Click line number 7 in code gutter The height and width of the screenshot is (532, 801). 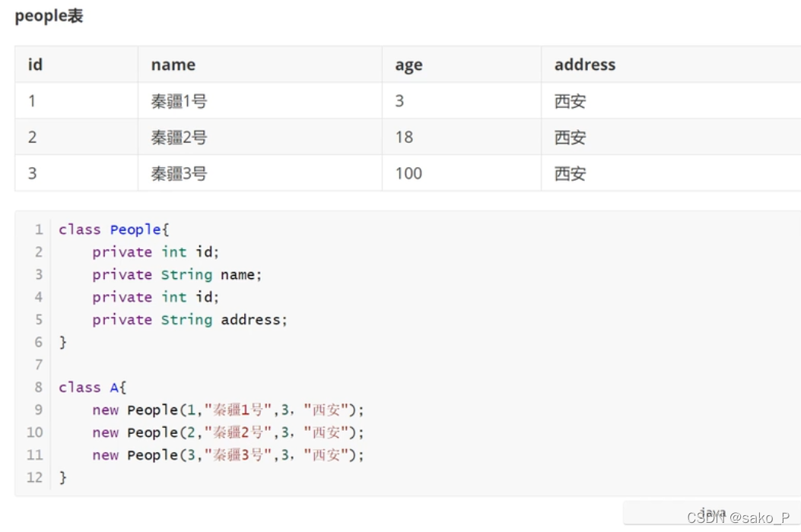pyautogui.click(x=39, y=365)
